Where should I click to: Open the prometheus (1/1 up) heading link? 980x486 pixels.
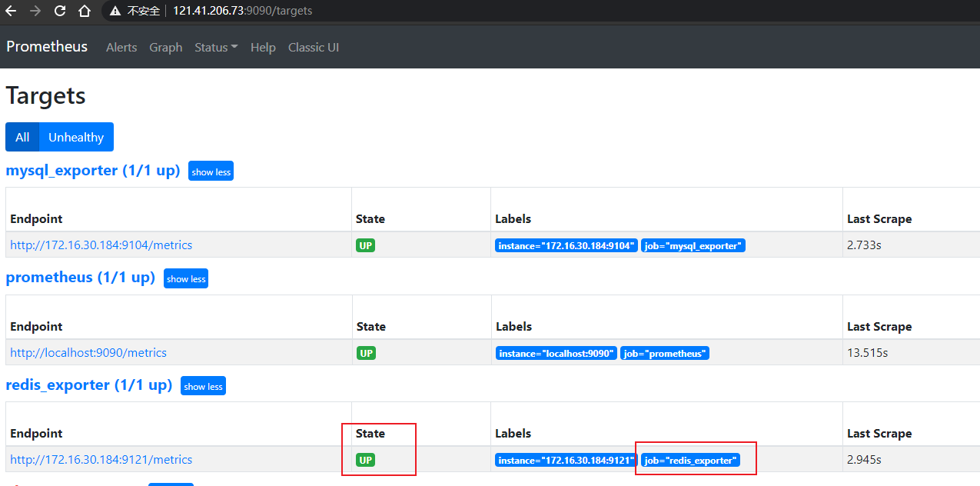tap(81, 278)
